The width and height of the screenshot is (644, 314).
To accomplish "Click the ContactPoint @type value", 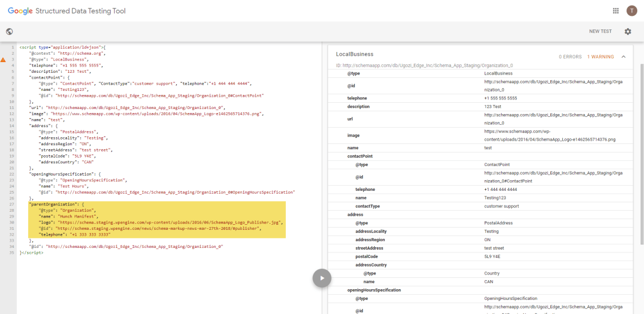I will [497, 164].
